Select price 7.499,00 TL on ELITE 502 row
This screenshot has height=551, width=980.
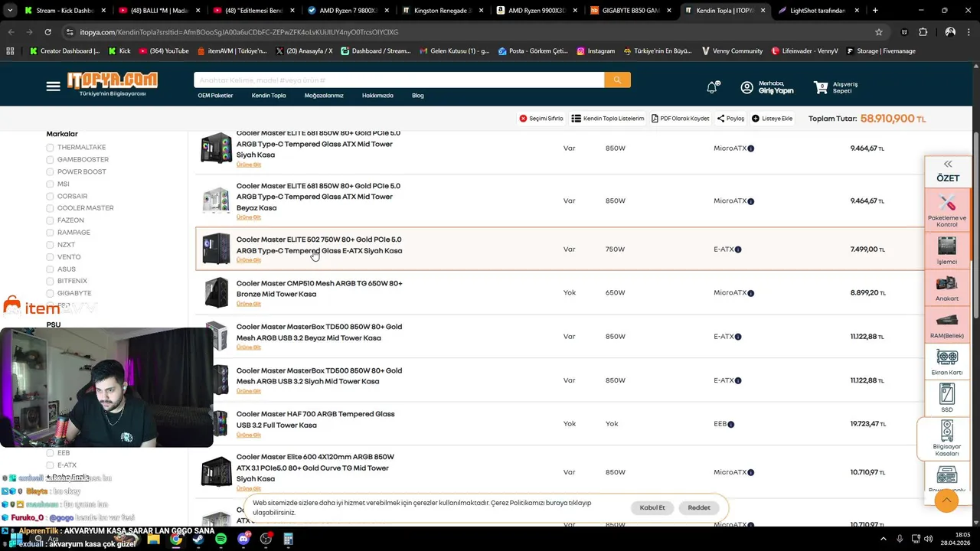pos(867,249)
